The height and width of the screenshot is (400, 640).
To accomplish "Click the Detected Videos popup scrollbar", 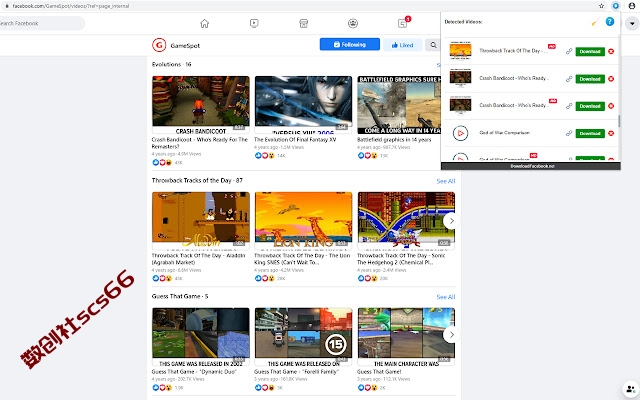I will (619, 121).
